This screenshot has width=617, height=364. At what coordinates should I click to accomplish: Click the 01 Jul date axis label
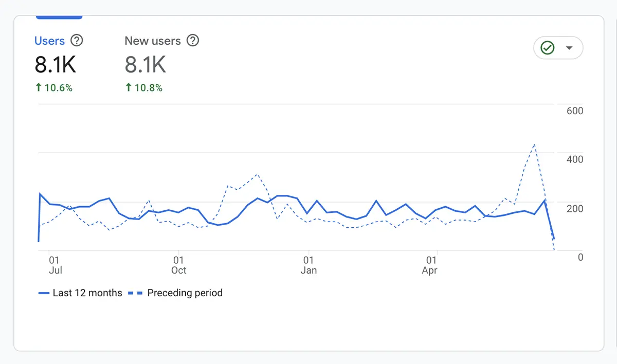pyautogui.click(x=55, y=265)
